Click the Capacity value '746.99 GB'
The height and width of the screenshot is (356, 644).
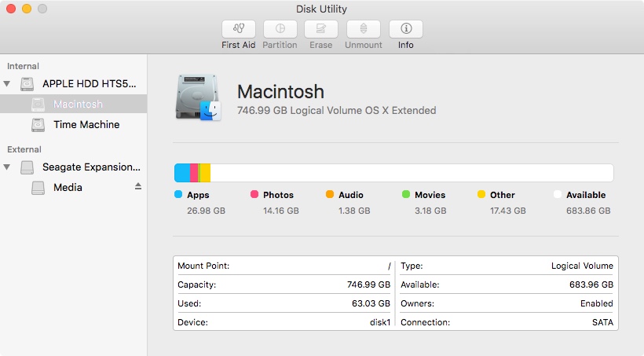click(x=369, y=285)
